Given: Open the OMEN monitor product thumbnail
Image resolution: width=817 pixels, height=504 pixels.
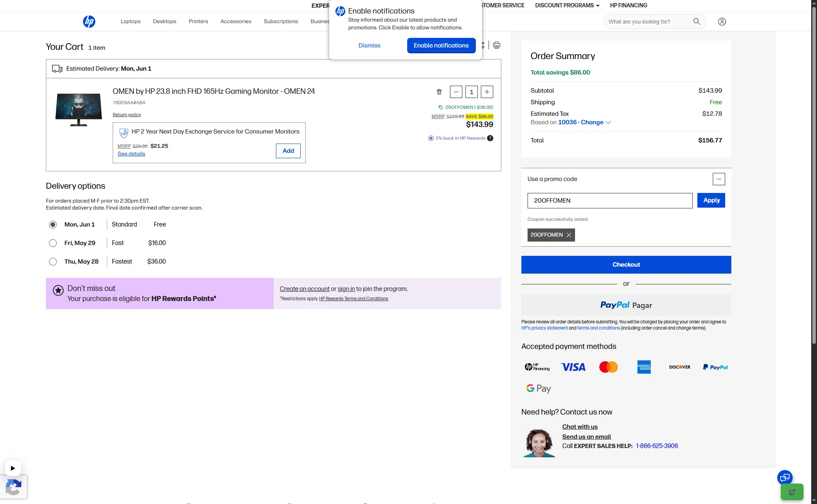Looking at the screenshot, I should pos(79,110).
